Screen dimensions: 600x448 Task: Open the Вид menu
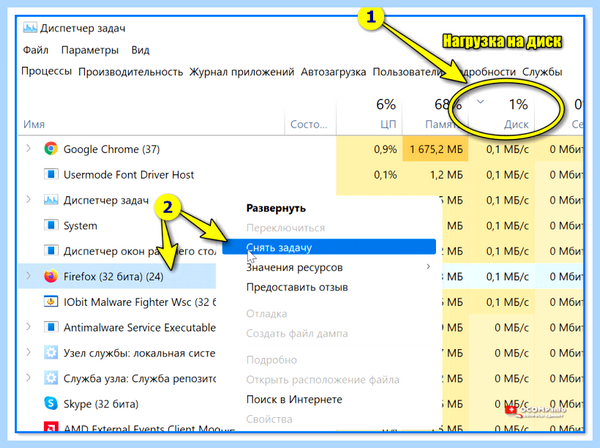point(140,50)
